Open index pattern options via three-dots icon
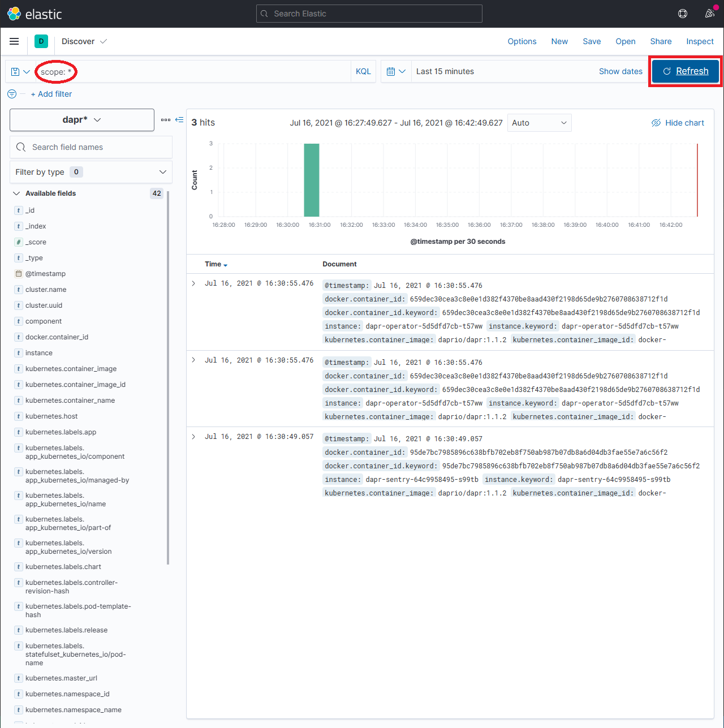This screenshot has width=724, height=728. point(166,119)
